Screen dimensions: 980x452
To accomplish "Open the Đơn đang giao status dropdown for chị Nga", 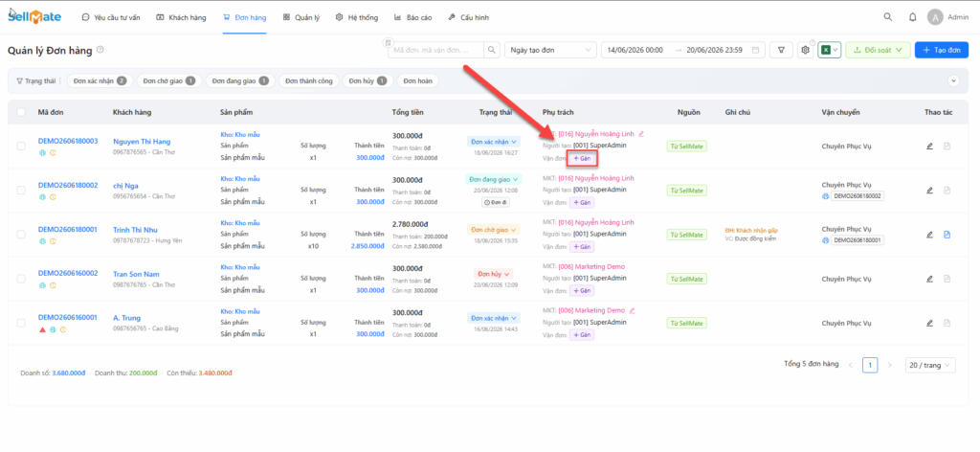I will (x=493, y=179).
